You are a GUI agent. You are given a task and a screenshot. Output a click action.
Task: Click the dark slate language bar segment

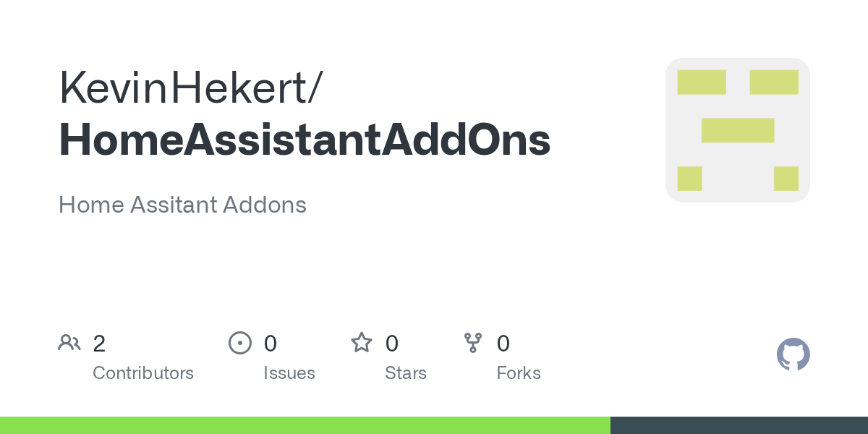[739, 425]
